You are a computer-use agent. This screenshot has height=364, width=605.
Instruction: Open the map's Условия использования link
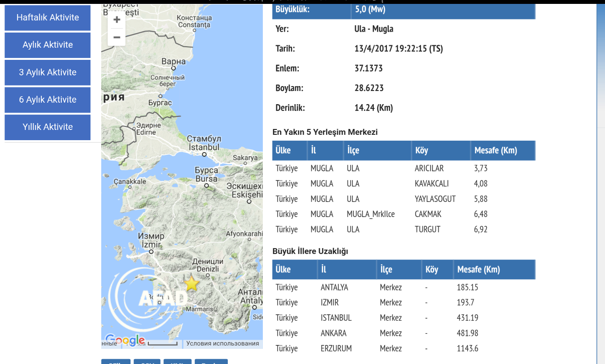pos(222,344)
